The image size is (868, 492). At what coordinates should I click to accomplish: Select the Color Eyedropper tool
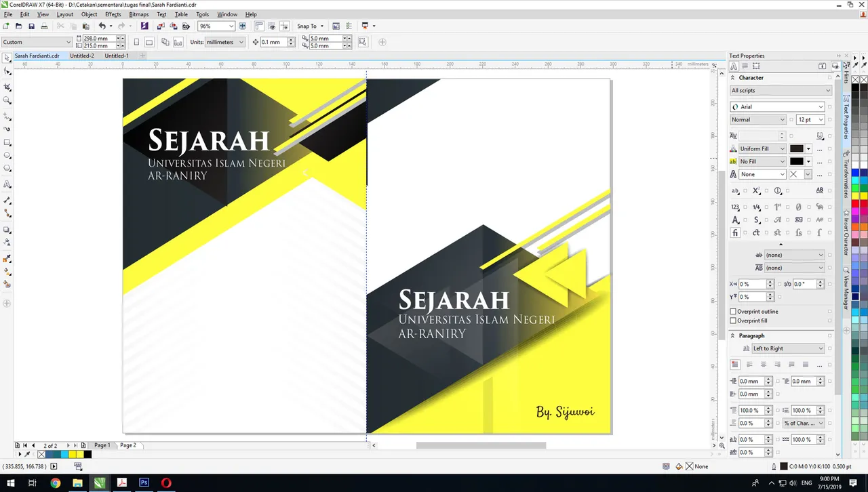[x=7, y=258]
